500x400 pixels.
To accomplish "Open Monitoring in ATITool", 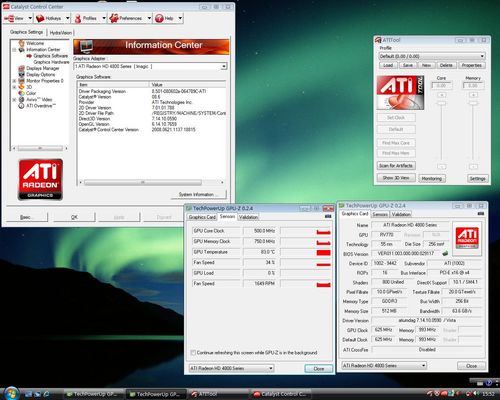I will coord(432,179).
